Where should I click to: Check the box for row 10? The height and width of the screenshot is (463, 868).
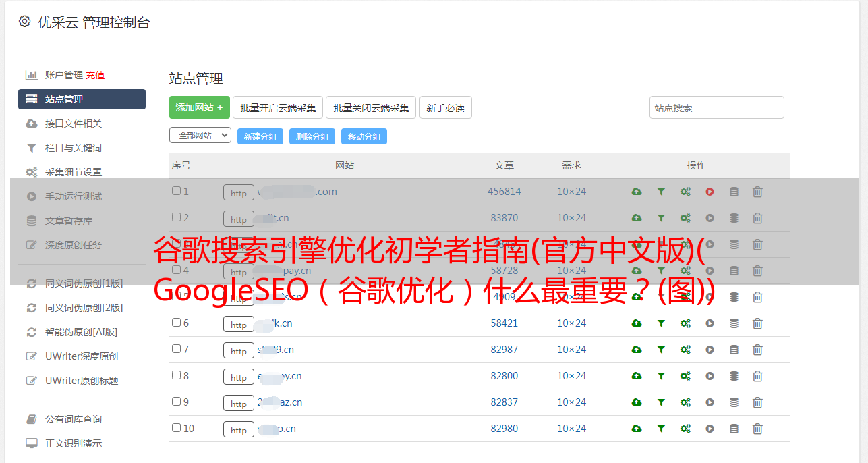(176, 428)
